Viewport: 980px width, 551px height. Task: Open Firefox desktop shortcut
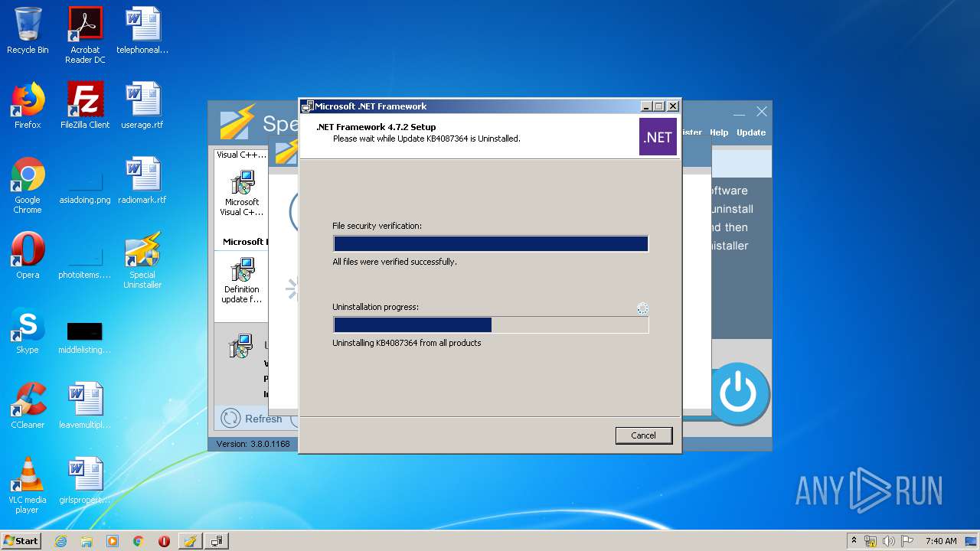pos(28,106)
